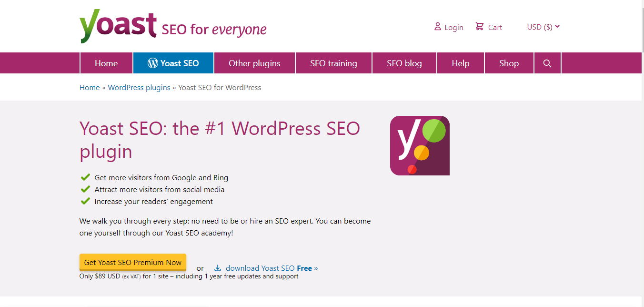Click the Yoast logo in header
644x307 pixels.
click(x=118, y=26)
